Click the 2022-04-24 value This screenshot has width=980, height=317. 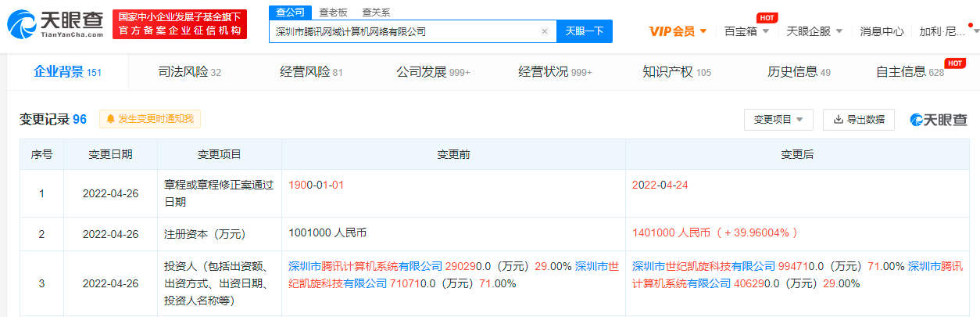tap(660, 186)
